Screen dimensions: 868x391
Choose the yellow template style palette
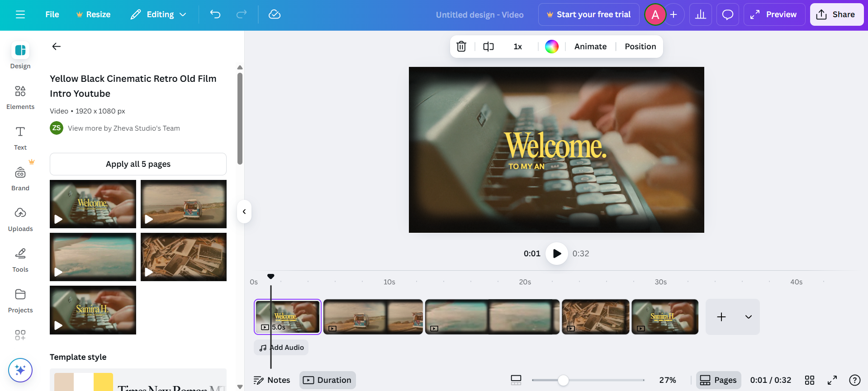138,381
